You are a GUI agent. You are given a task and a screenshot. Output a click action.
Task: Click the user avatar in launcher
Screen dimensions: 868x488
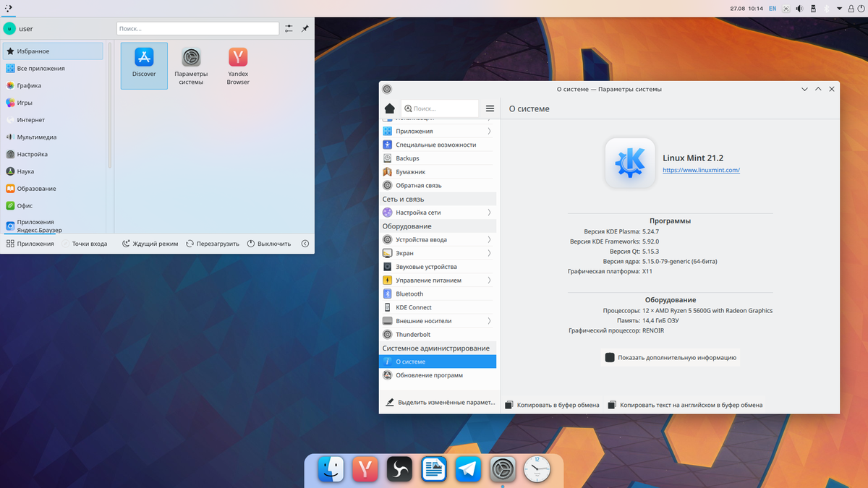pyautogui.click(x=9, y=28)
